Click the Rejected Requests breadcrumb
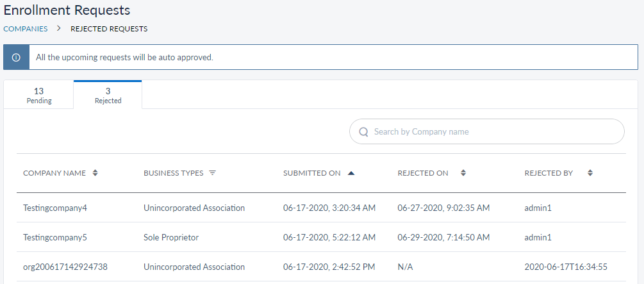The width and height of the screenshot is (644, 284). pos(109,29)
